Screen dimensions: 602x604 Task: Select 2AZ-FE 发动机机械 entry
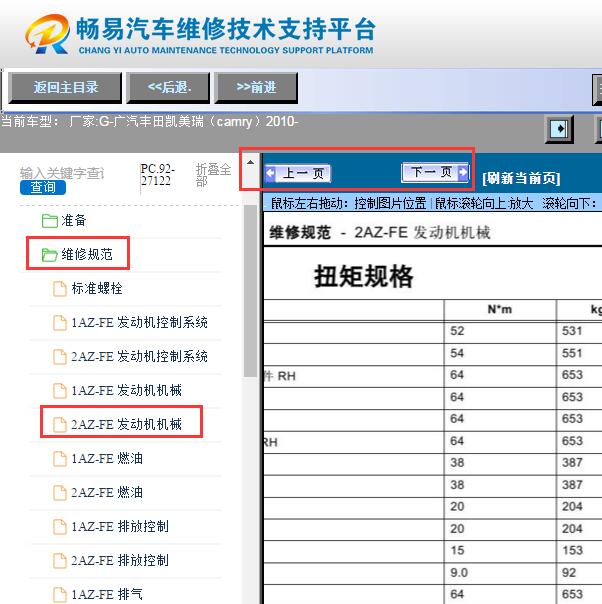click(x=126, y=424)
